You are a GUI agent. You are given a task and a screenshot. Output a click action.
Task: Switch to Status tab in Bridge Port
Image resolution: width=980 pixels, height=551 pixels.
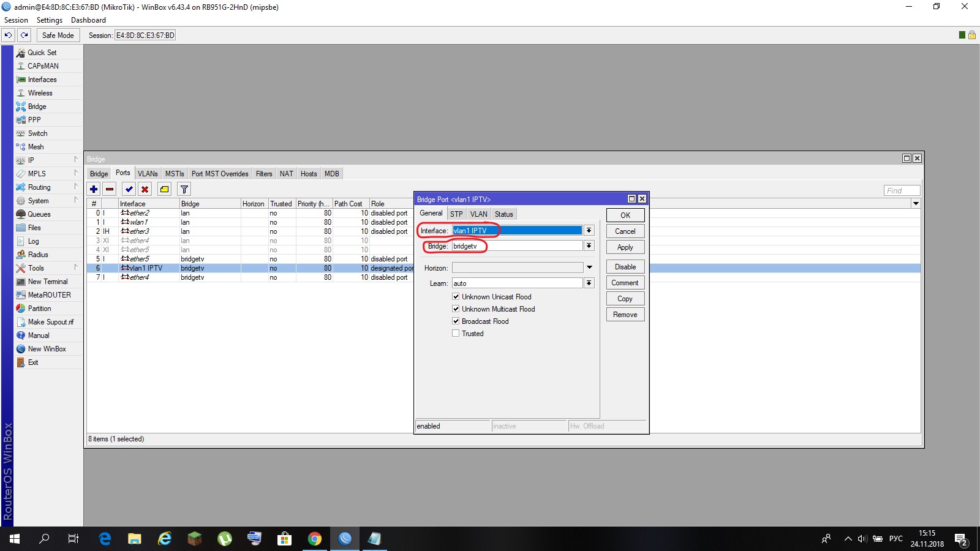[x=504, y=214]
